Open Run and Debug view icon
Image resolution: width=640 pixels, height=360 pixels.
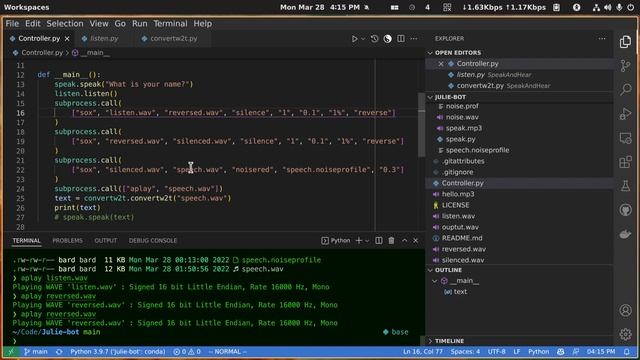pos(625,113)
